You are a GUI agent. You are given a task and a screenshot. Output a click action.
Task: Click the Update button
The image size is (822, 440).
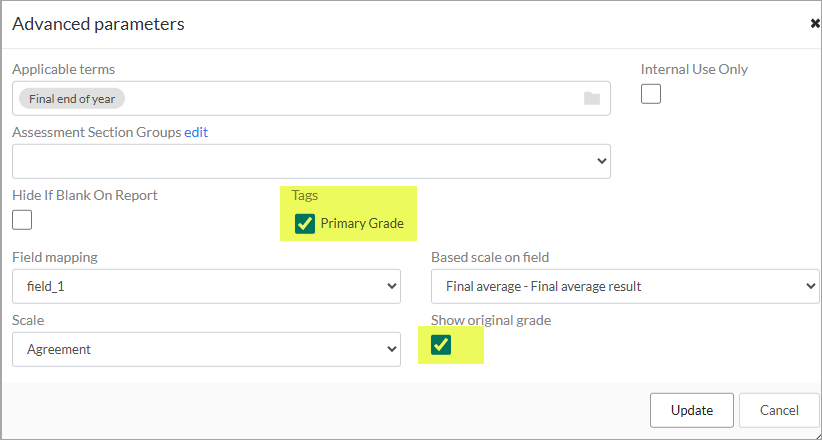pos(691,410)
